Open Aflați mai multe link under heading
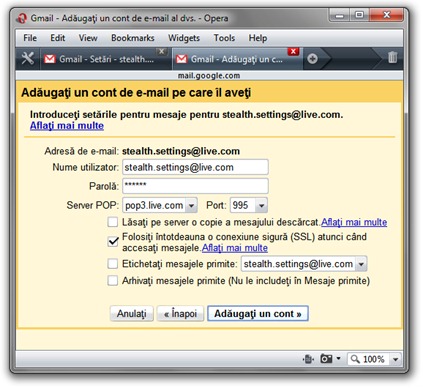Image resolution: width=423 pixels, height=388 pixels. tap(67, 126)
